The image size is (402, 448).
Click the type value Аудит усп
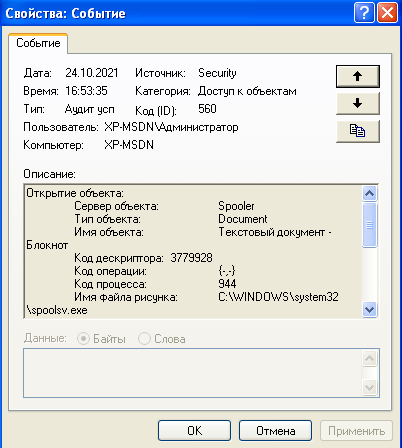90,109
